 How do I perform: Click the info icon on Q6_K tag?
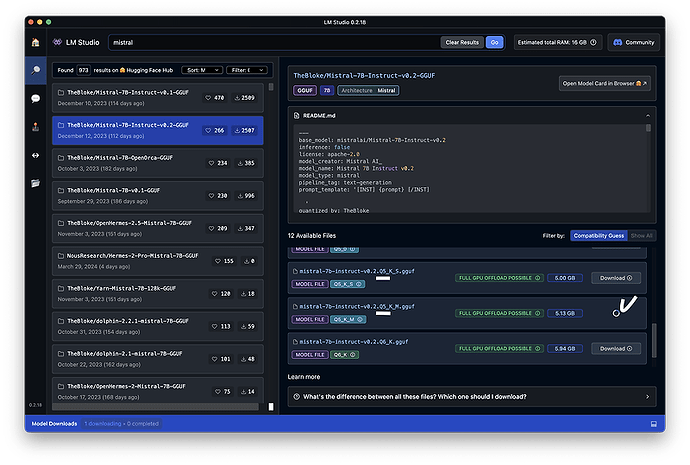tap(352, 355)
